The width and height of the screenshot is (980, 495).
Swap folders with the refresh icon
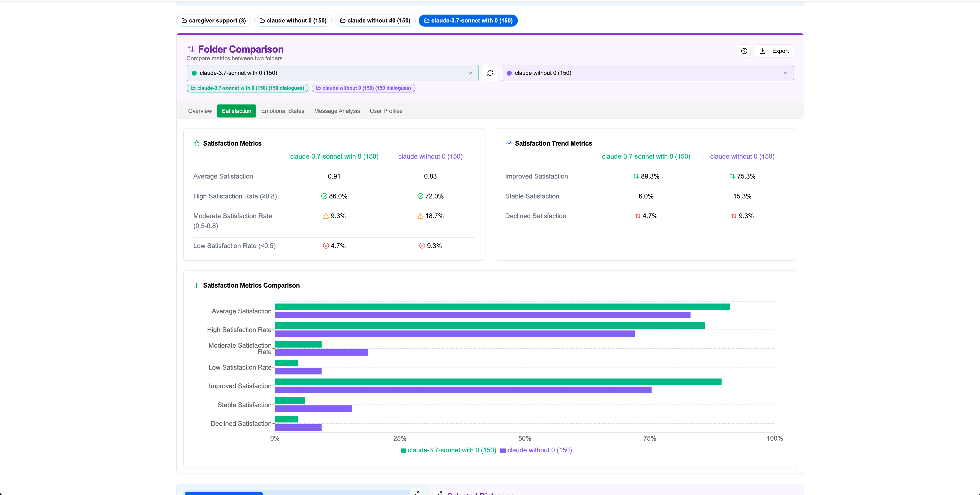[490, 73]
